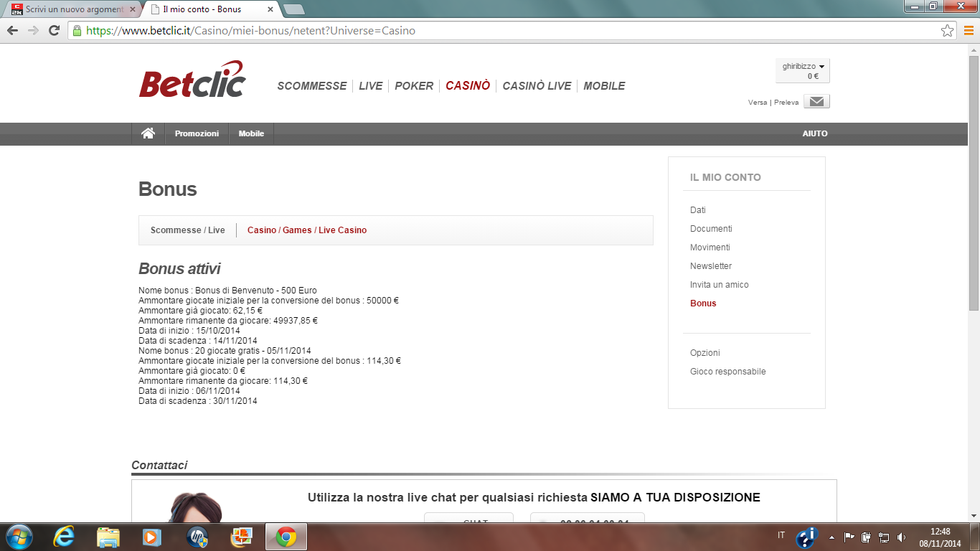This screenshot has width=980, height=551.
Task: Open Movimenti in the account sidebar
Action: coord(710,248)
